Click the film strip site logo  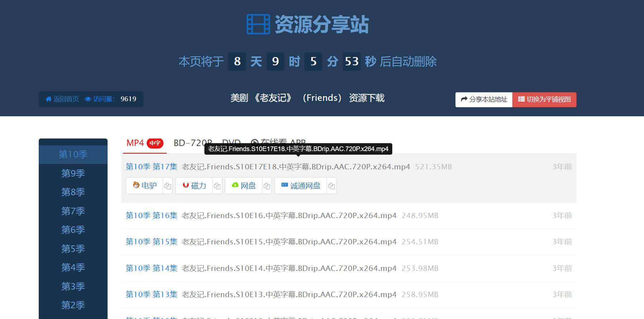click(x=258, y=24)
